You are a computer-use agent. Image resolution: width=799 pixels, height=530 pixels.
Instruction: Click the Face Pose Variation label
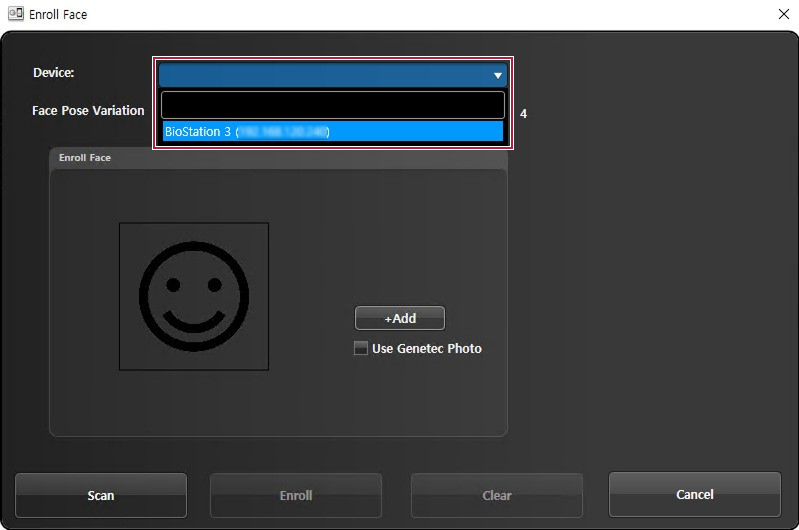coord(88,110)
